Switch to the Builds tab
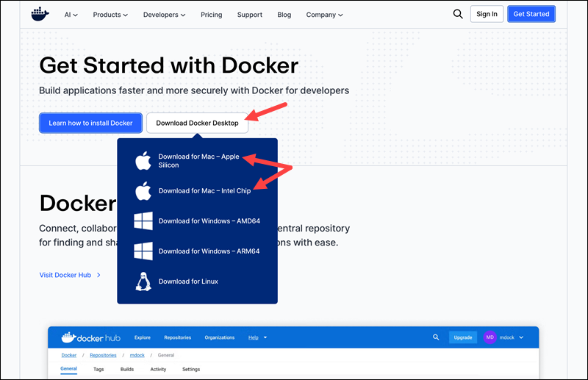The image size is (588, 380). (127, 369)
